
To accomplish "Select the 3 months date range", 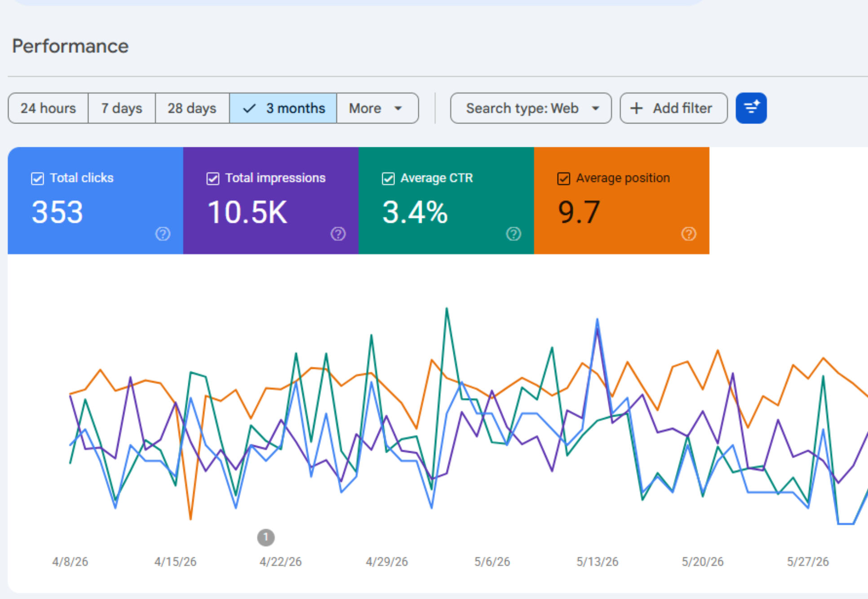I will tap(283, 108).
